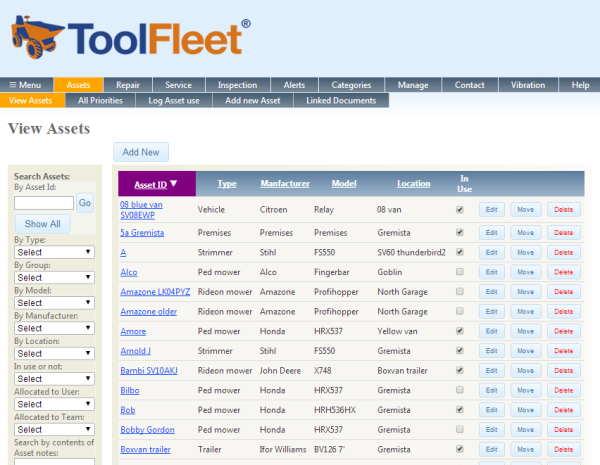The image size is (600, 465).
Task: Sort by Asset ID column arrow
Action: tap(174, 184)
